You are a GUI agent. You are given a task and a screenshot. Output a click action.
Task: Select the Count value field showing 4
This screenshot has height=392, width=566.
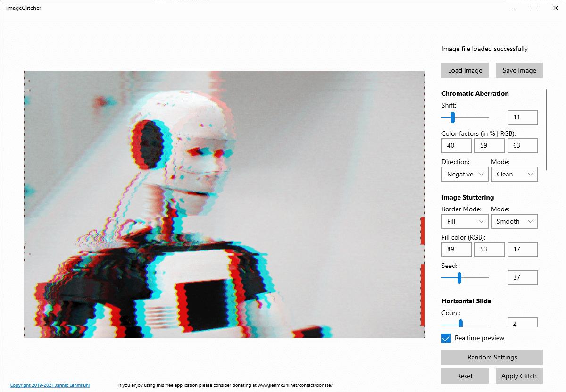(x=523, y=323)
